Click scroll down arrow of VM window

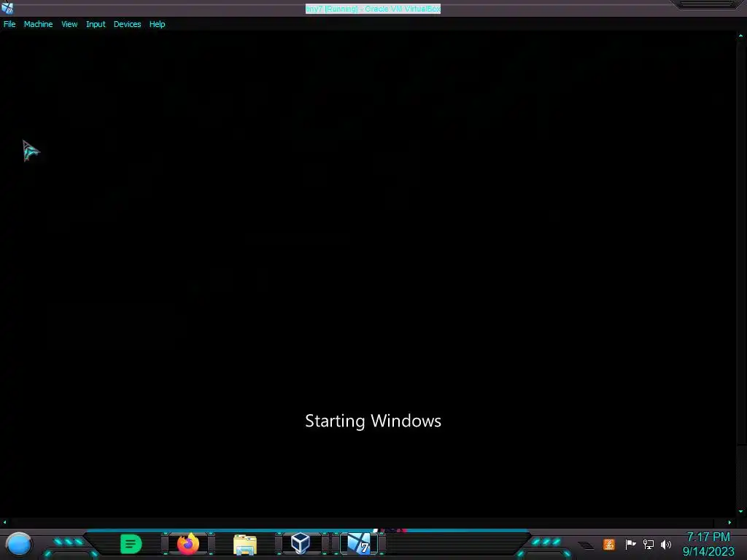741,512
